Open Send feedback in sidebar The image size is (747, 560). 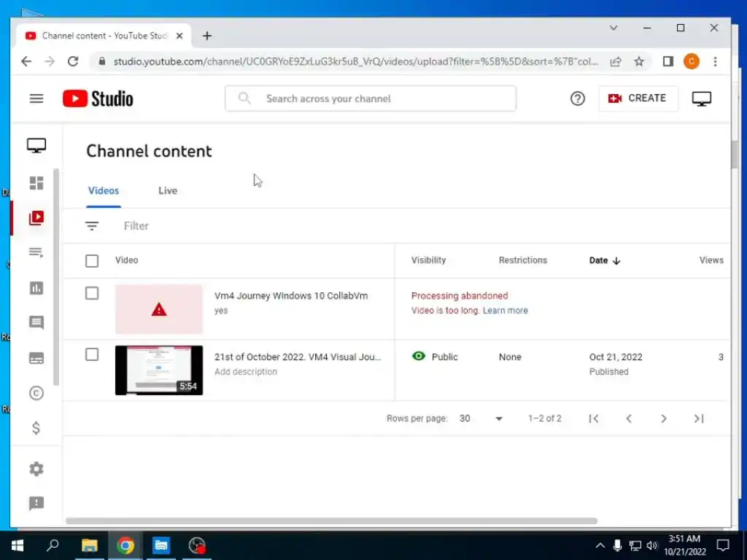36,503
